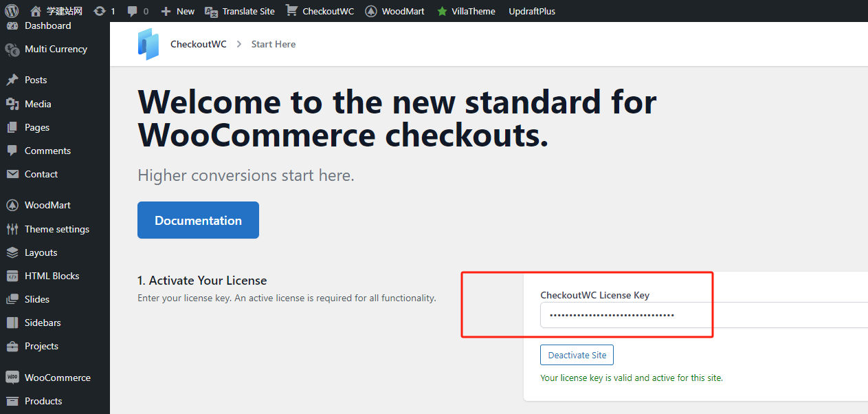
Task: Click the Comments bubble icon in sidebar
Action: 12,151
